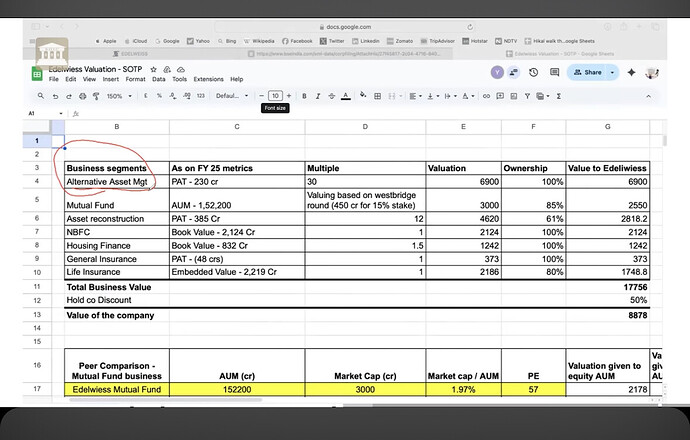Screen dimensions: 690x440
Task: Open the font family dropdown
Action: pyautogui.click(x=231, y=96)
